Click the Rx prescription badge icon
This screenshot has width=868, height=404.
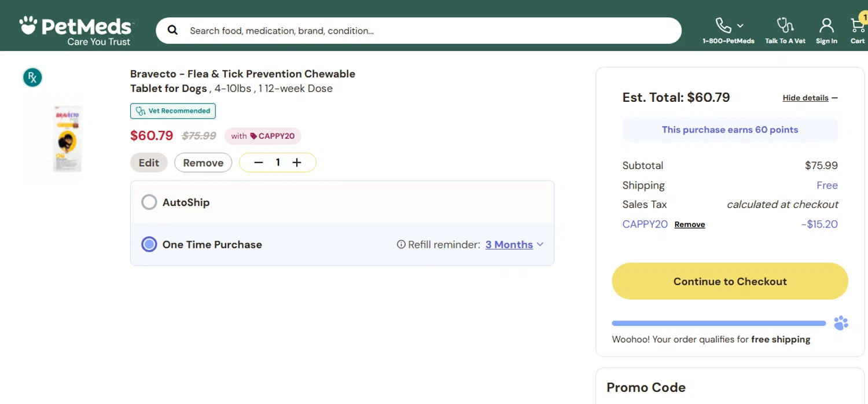(32, 77)
